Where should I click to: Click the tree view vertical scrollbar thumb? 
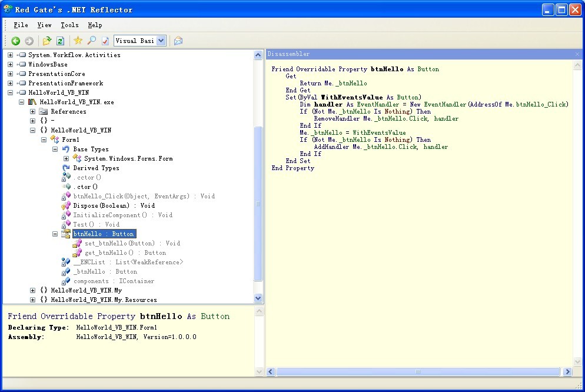click(258, 204)
